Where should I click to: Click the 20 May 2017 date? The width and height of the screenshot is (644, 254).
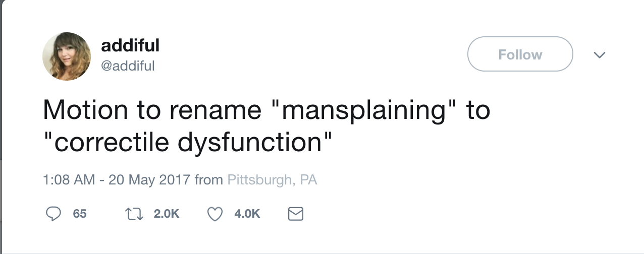(149, 180)
